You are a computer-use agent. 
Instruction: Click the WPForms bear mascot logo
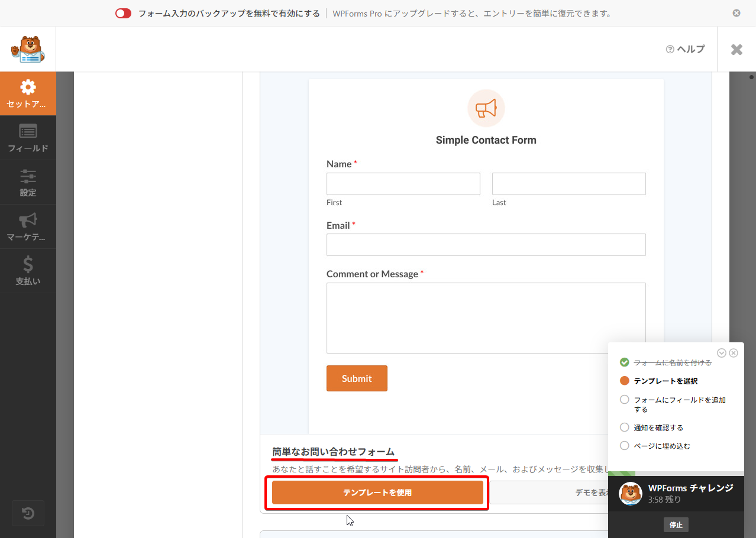pos(28,49)
